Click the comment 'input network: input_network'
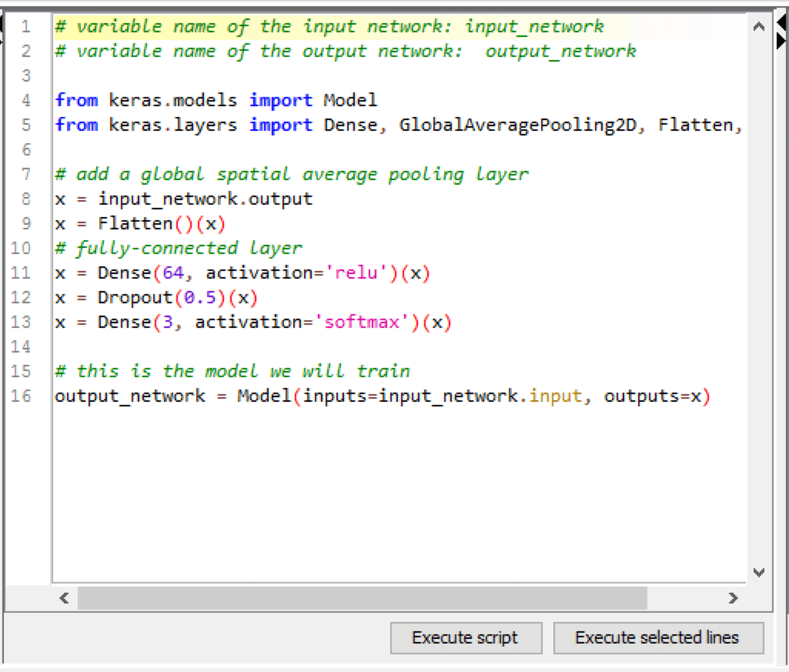Viewport: 789px width, 672px height. pyautogui.click(x=453, y=27)
